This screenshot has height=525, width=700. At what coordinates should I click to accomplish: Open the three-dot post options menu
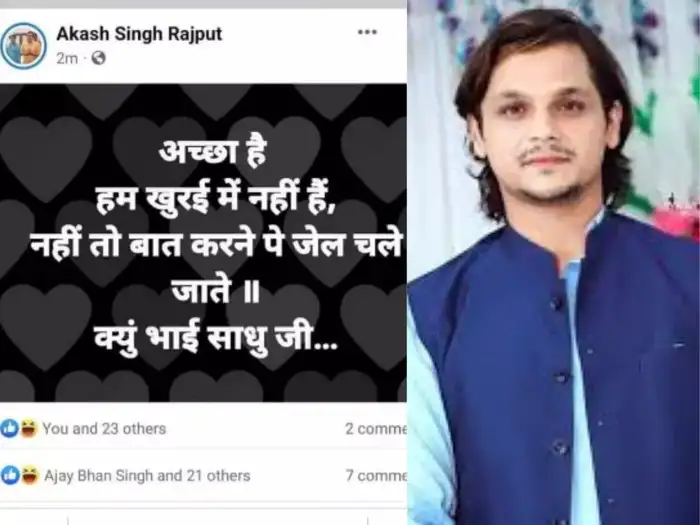coord(367,32)
